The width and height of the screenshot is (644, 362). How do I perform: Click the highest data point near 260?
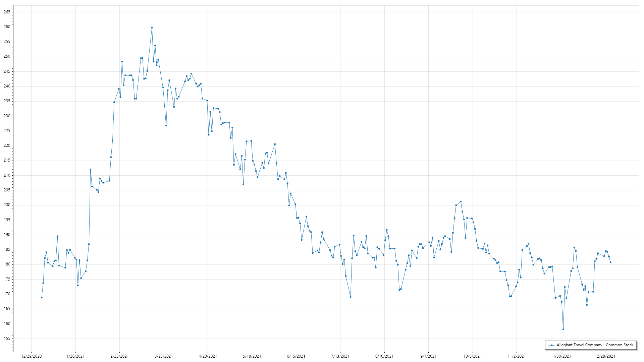(x=152, y=28)
